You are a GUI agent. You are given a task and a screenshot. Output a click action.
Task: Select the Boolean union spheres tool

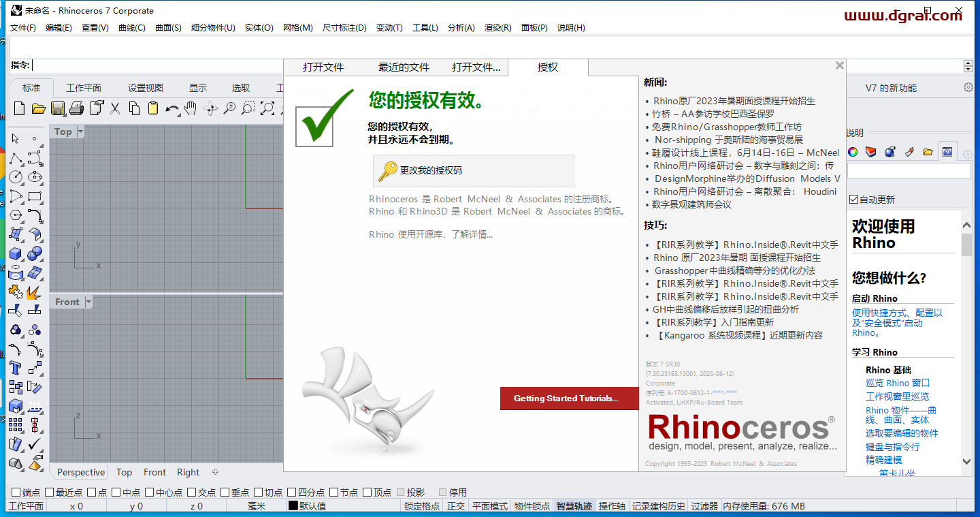pyautogui.click(x=35, y=253)
